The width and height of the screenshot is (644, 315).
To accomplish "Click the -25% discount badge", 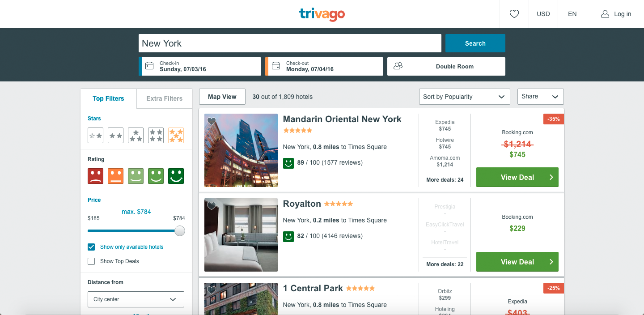I will pyautogui.click(x=554, y=288).
